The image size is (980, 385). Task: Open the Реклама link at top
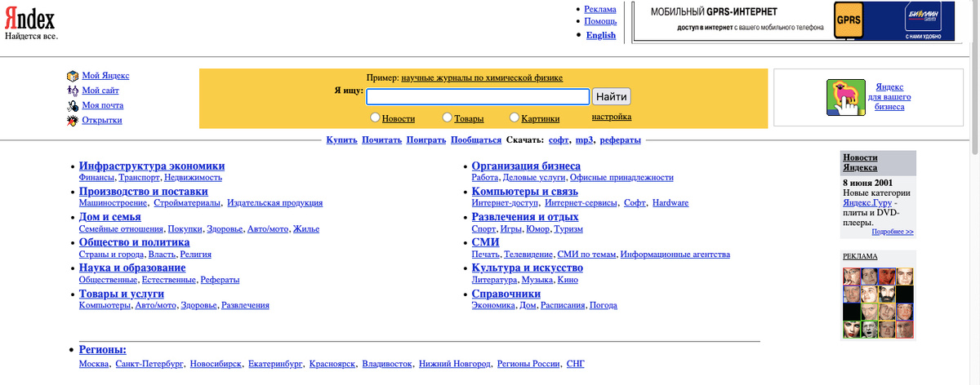coord(601,8)
